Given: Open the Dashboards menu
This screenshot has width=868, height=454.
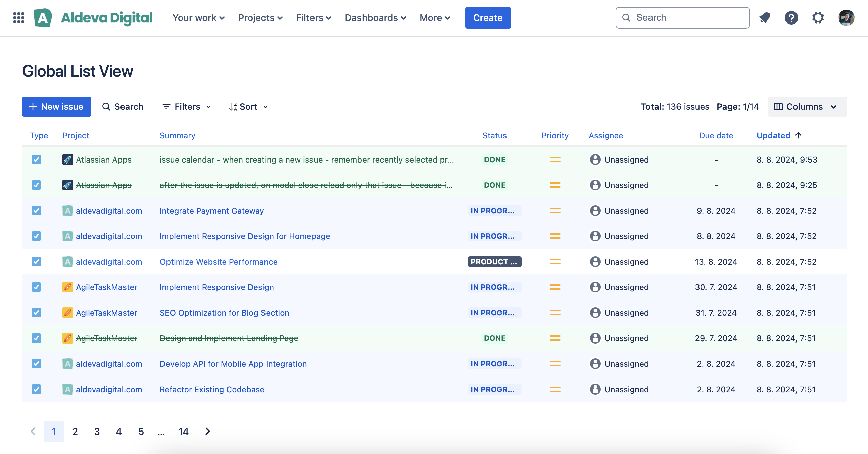Looking at the screenshot, I should click(x=375, y=18).
